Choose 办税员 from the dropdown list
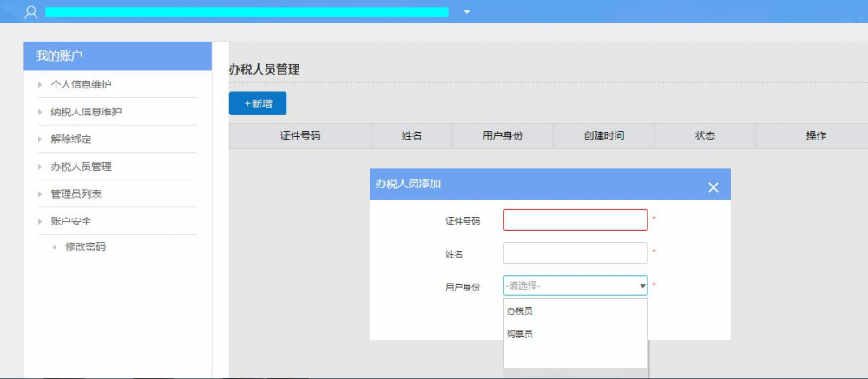Viewport: 868px width, 379px height. (520, 310)
